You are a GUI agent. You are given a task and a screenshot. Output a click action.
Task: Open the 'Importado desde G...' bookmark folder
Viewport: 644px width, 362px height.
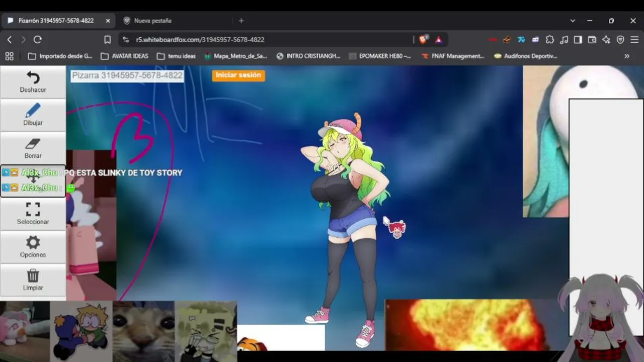(x=60, y=56)
